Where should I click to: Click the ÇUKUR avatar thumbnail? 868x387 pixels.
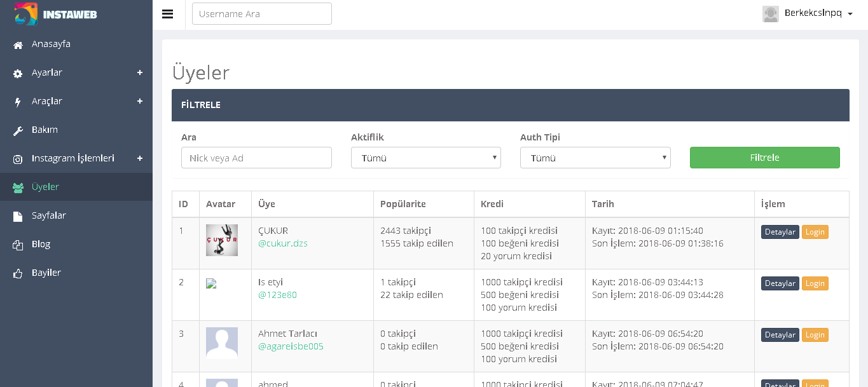coord(222,240)
